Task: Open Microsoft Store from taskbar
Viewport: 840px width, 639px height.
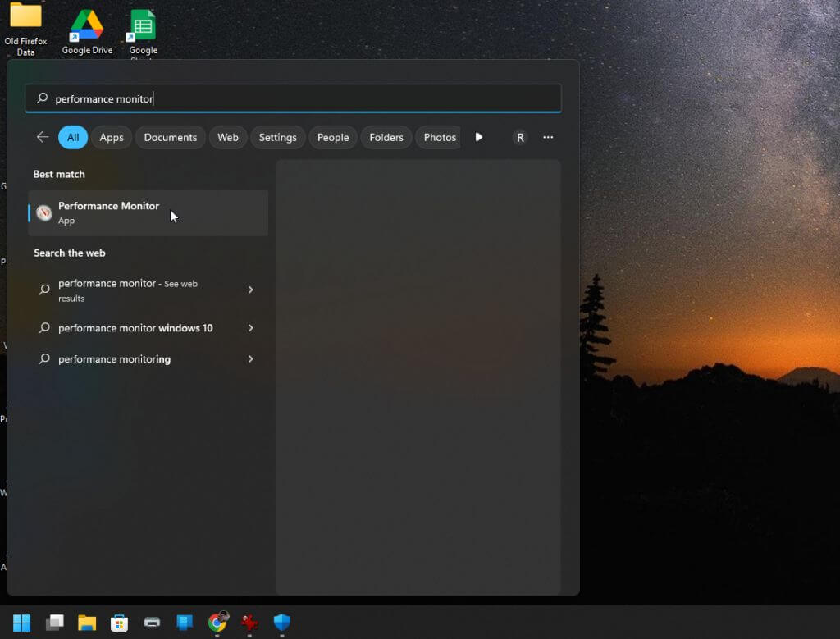Action: pos(120,623)
